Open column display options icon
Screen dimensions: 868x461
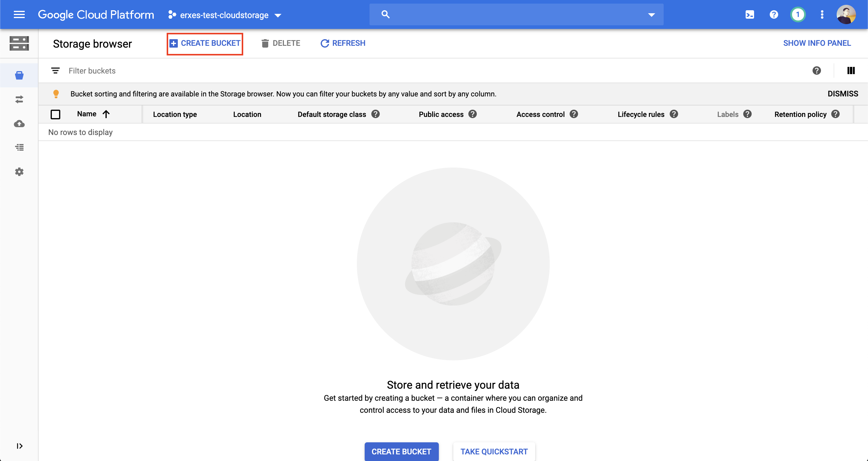pyautogui.click(x=851, y=71)
